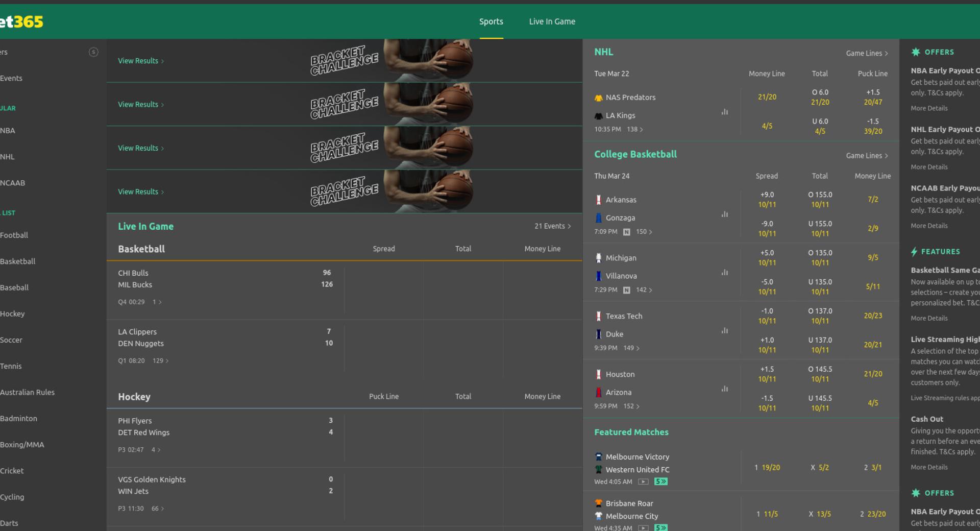Expand College Basketball Game Lines
980x531 pixels.
[x=867, y=156]
